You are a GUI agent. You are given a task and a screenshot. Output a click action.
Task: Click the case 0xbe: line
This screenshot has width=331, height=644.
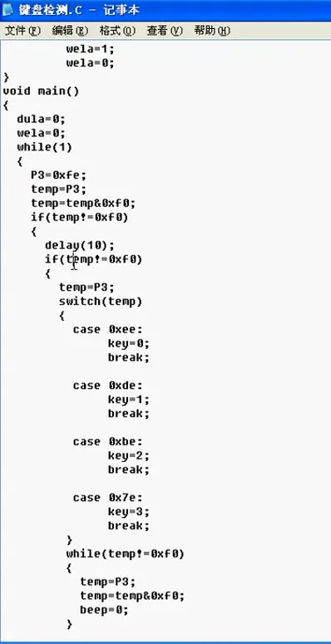[108, 441]
